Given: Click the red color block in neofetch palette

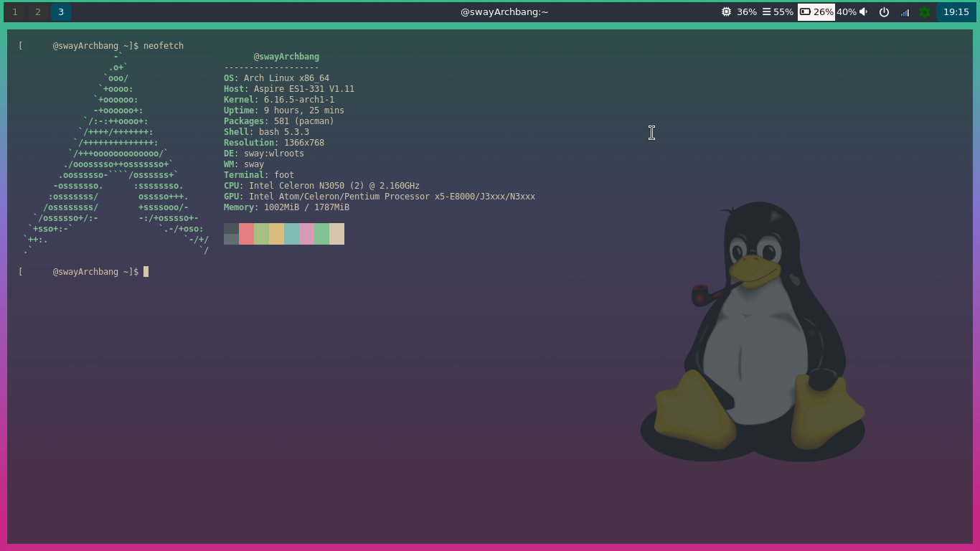Looking at the screenshot, I should [x=246, y=234].
